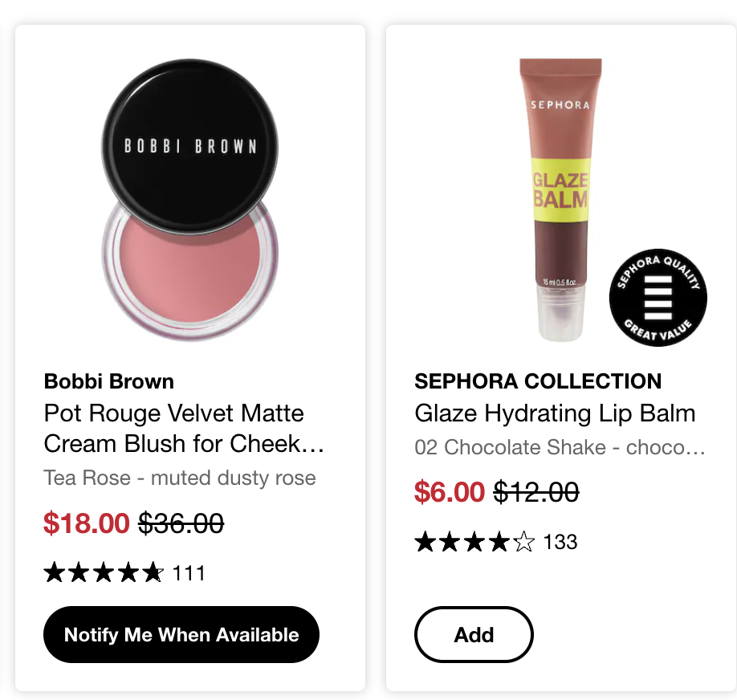Click the SEPHORA COLLECTION brand name

(538, 381)
